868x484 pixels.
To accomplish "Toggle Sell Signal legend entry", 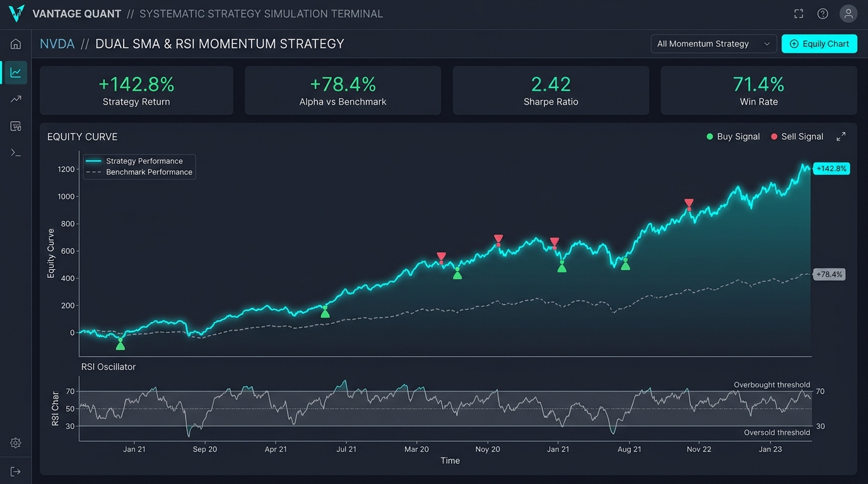I will (797, 137).
